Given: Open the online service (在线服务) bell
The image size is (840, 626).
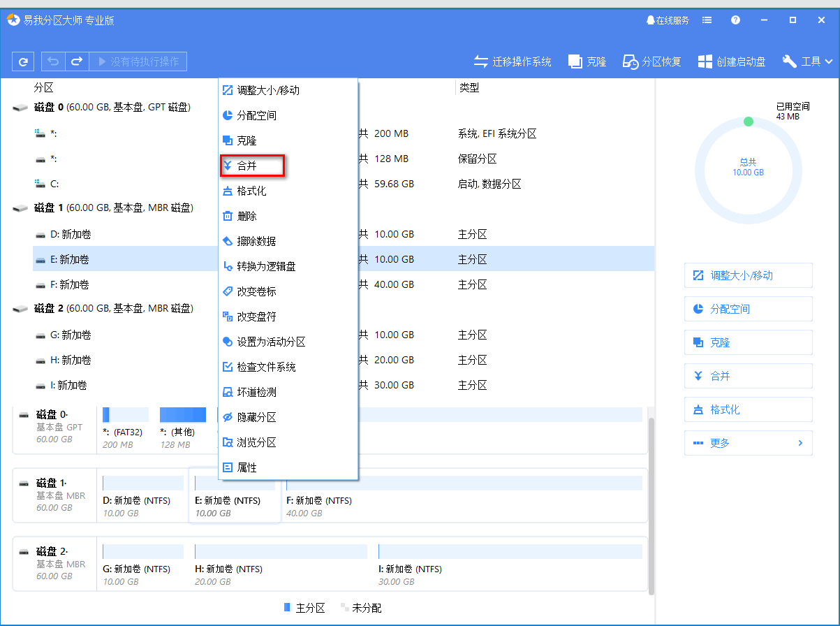Looking at the screenshot, I should (x=668, y=20).
